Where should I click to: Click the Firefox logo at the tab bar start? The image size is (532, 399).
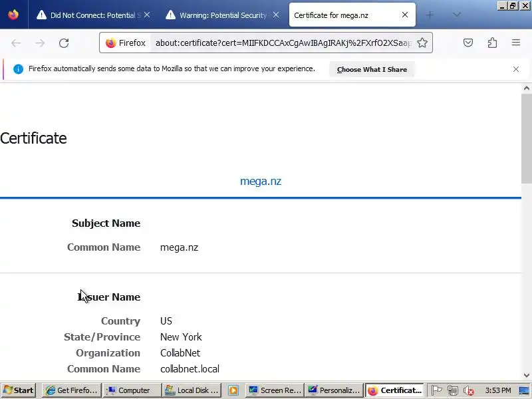point(13,15)
